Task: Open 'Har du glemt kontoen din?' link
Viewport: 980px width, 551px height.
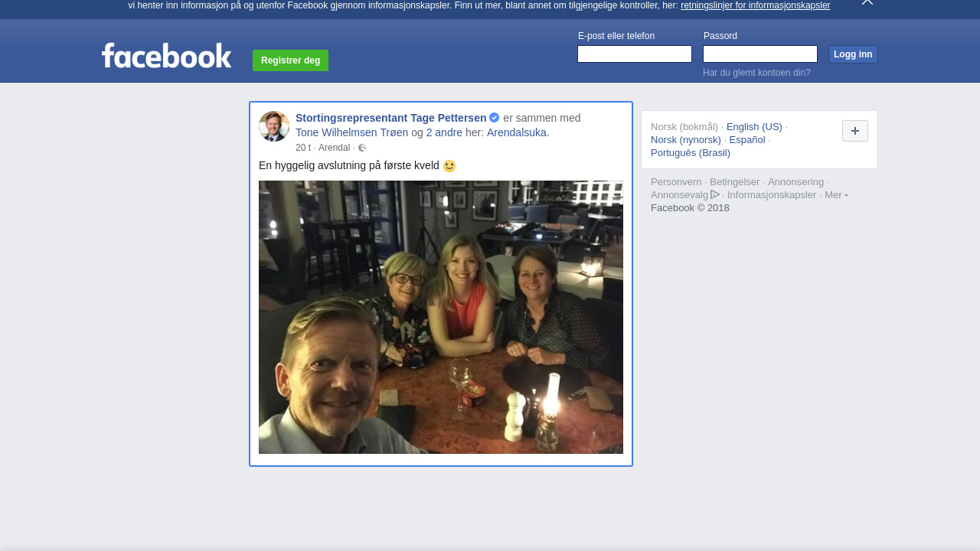Action: pos(756,73)
